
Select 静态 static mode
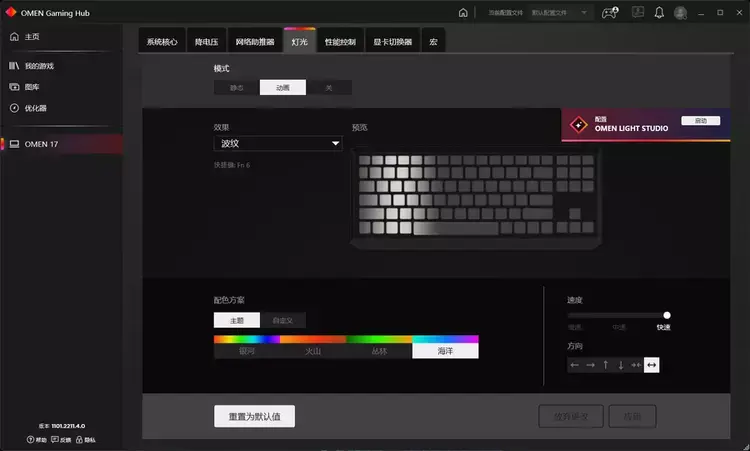(x=237, y=88)
